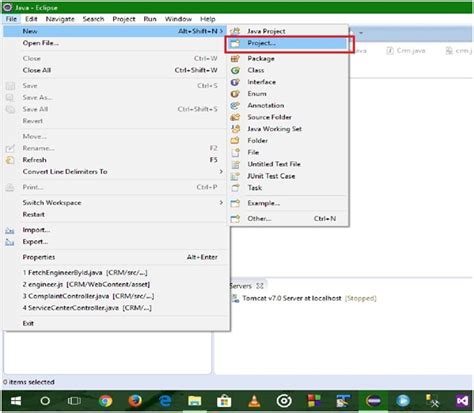This screenshot has width=474, height=413.
Task: Choose Open File... from File menu
Action: click(x=115, y=43)
